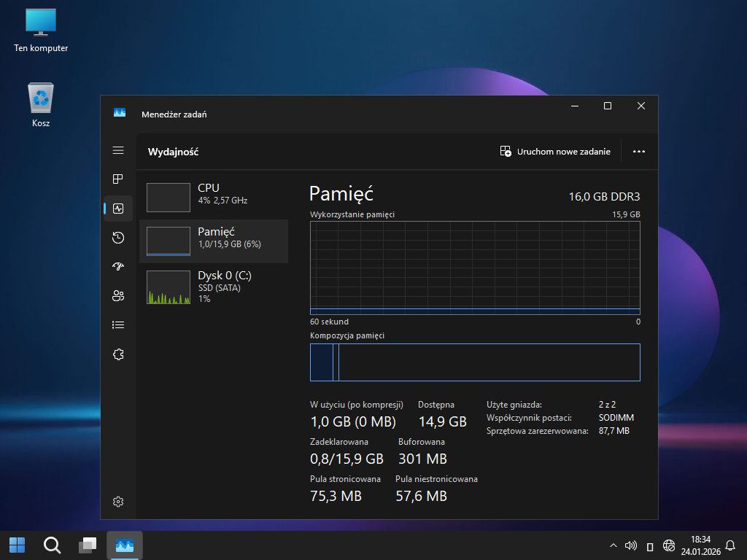Select the Dysk 0 (C:) entry
The image size is (747, 560).
[213, 287]
